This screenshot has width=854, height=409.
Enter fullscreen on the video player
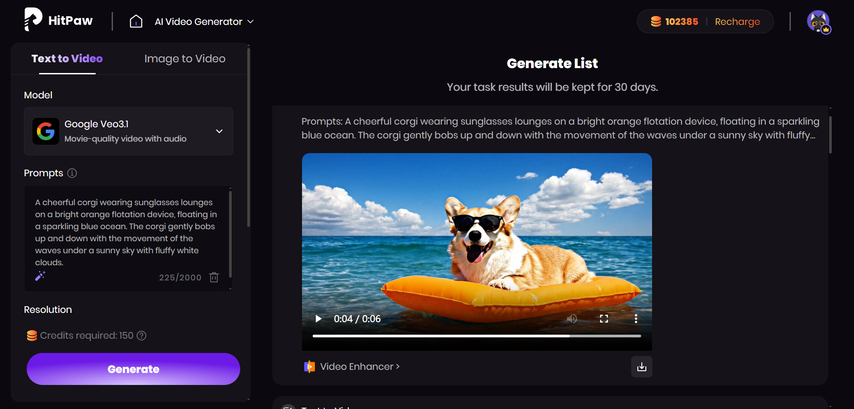coord(603,319)
